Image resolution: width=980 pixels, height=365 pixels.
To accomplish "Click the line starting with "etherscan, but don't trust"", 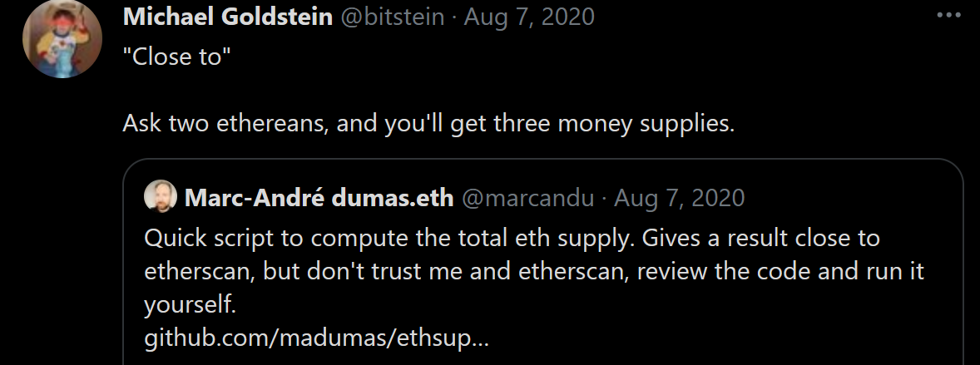I will (533, 272).
